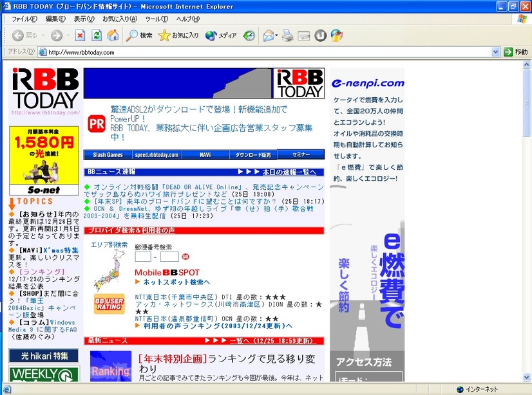Viewport: 532px width, 395px height.
Task: Open the ランキング topic link in TOPICS
Action: (42, 271)
